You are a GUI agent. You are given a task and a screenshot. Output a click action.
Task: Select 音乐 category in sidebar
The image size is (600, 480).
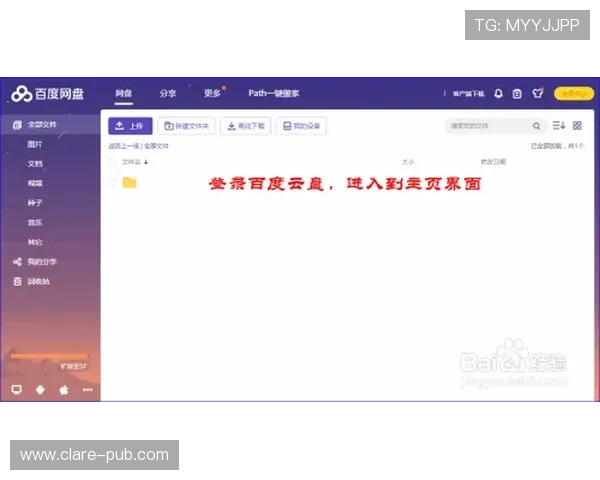click(x=34, y=222)
